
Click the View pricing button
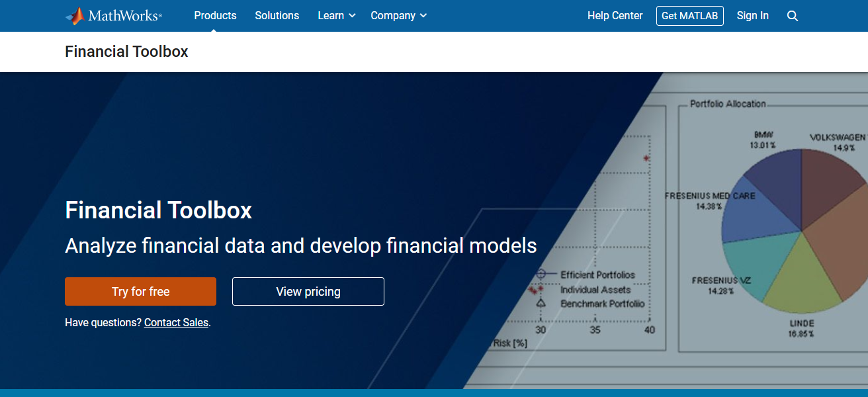pyautogui.click(x=308, y=291)
